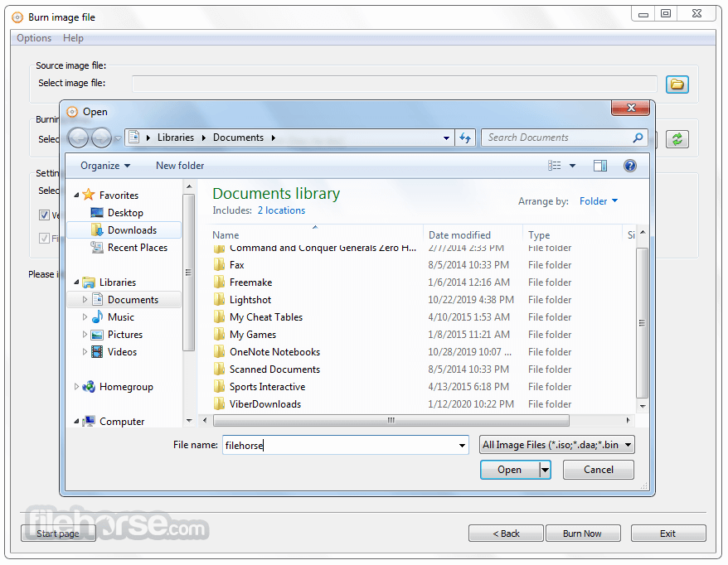Click the change view icon
The width and height of the screenshot is (728, 565).
(x=555, y=166)
